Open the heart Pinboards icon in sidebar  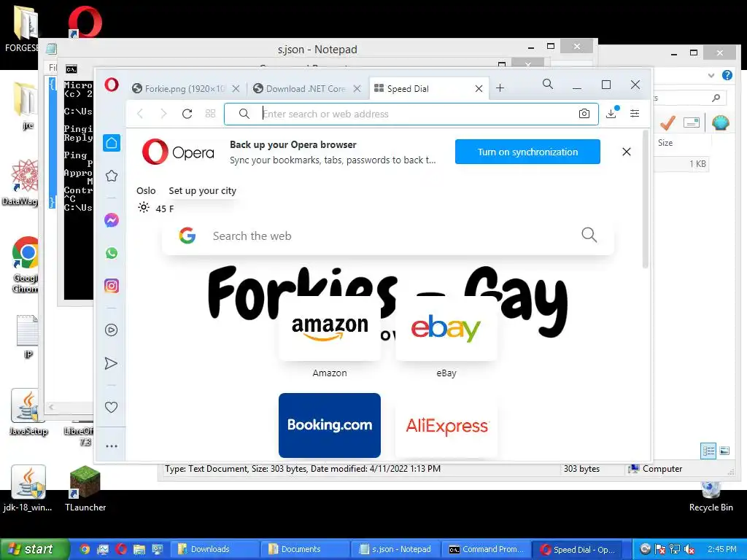click(x=111, y=407)
